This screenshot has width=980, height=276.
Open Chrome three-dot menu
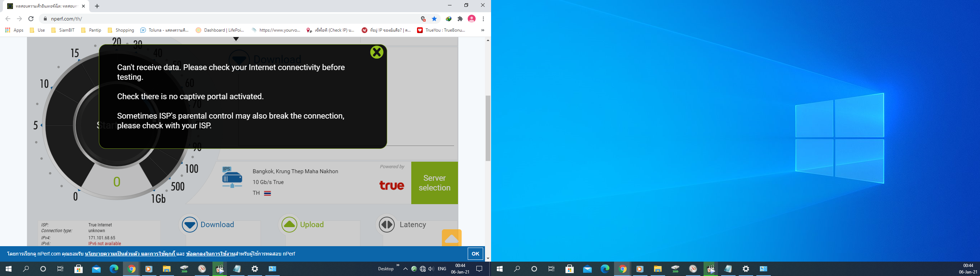pyautogui.click(x=483, y=19)
